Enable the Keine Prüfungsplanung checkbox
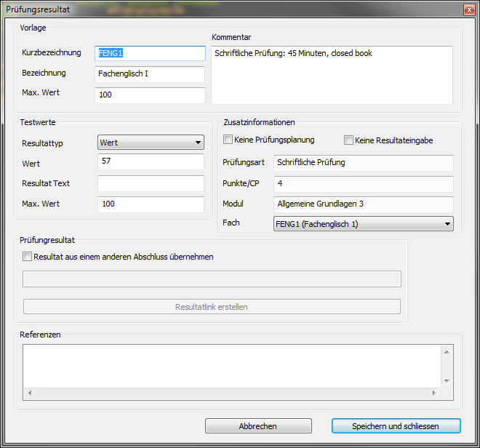 (228, 140)
